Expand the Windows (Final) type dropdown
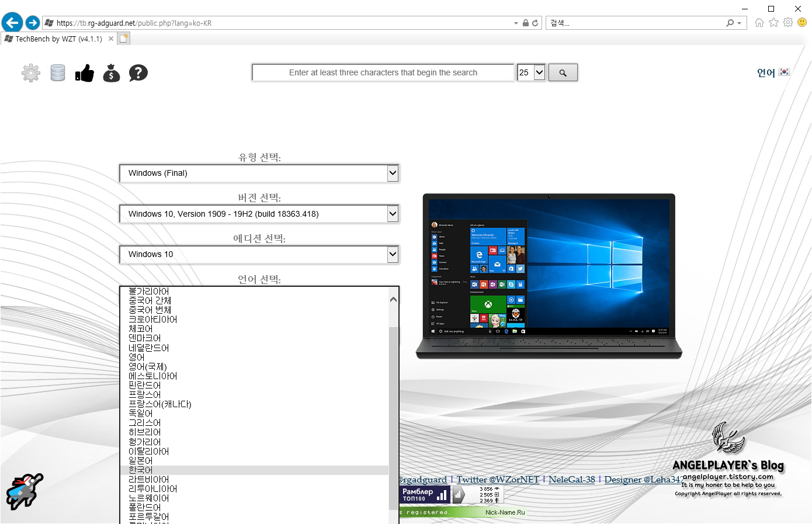The image size is (812, 524). click(x=259, y=173)
